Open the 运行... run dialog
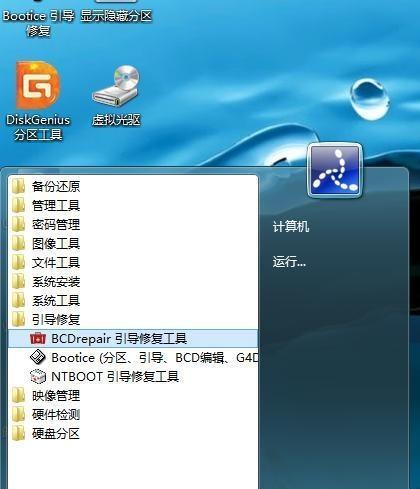This screenshot has height=489, width=420. click(289, 262)
